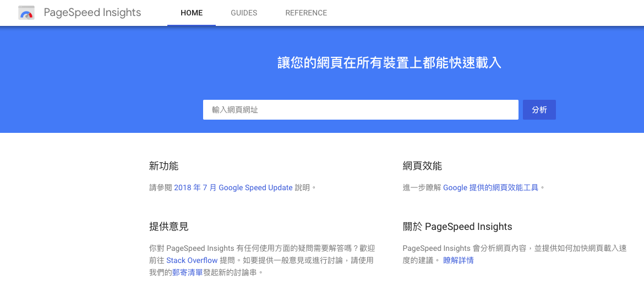Screen dimensions: 644x290
Task: Go to the REFERENCE tab
Action: [306, 13]
